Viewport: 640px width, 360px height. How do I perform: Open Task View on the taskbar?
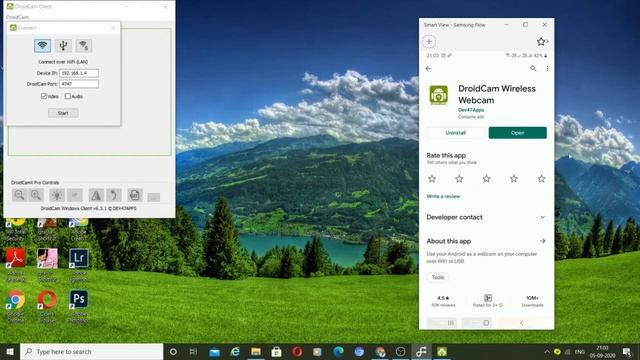tap(193, 351)
